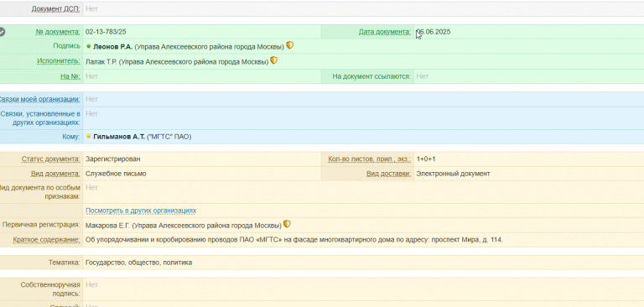Viewport: 644px width, 307px height.
Task: Click the Исполнитель label link
Action: pyautogui.click(x=59, y=61)
